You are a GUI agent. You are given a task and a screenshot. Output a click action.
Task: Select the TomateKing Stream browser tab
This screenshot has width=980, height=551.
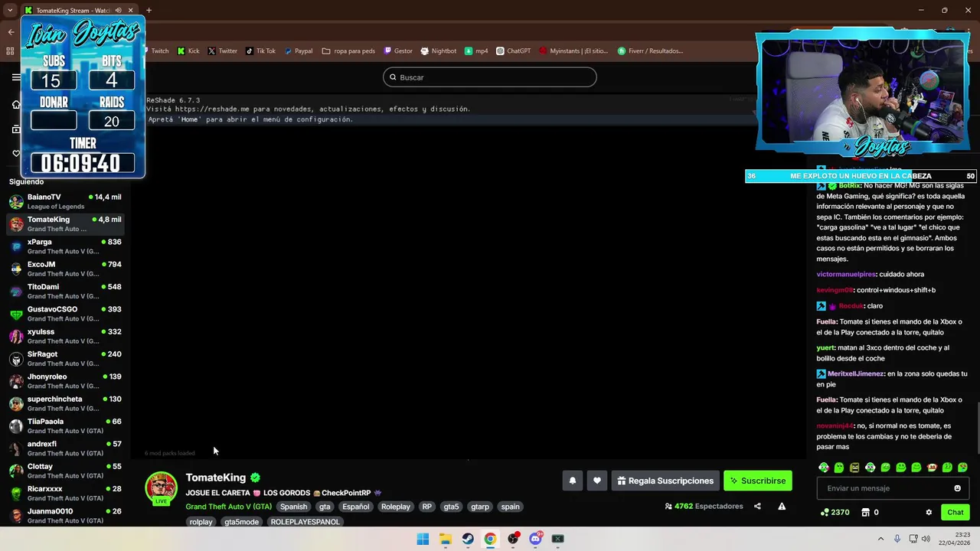(80, 11)
